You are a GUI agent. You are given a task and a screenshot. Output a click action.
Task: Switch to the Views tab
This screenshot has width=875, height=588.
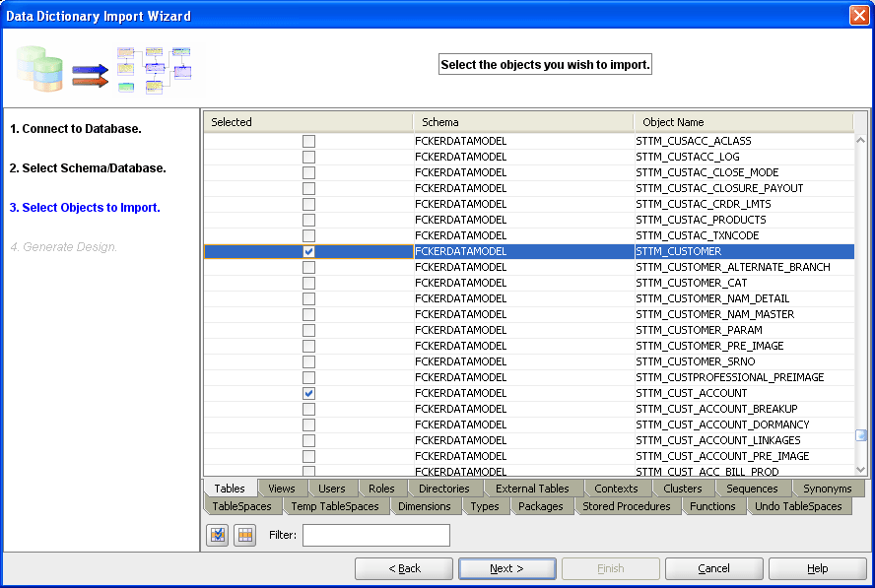click(281, 489)
